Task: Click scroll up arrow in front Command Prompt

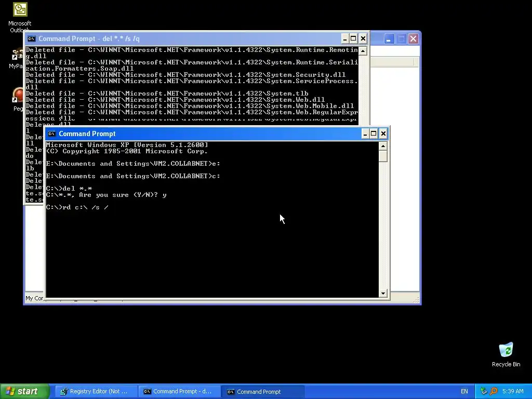Action: (383, 146)
